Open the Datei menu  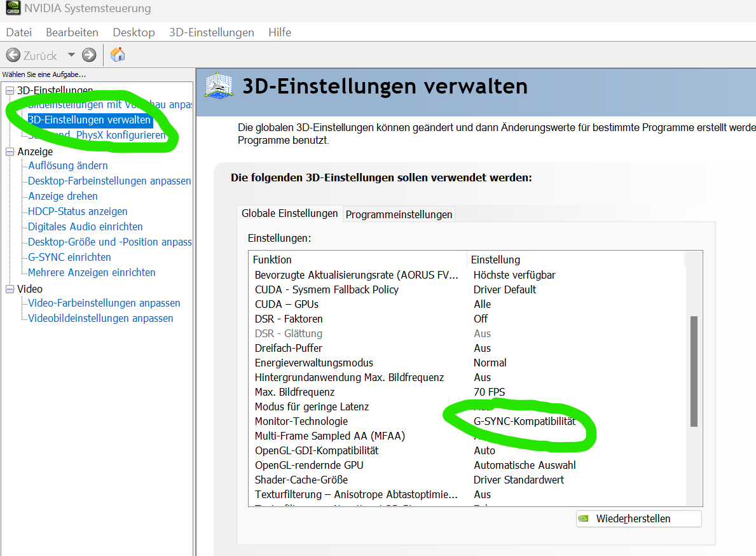click(x=19, y=32)
